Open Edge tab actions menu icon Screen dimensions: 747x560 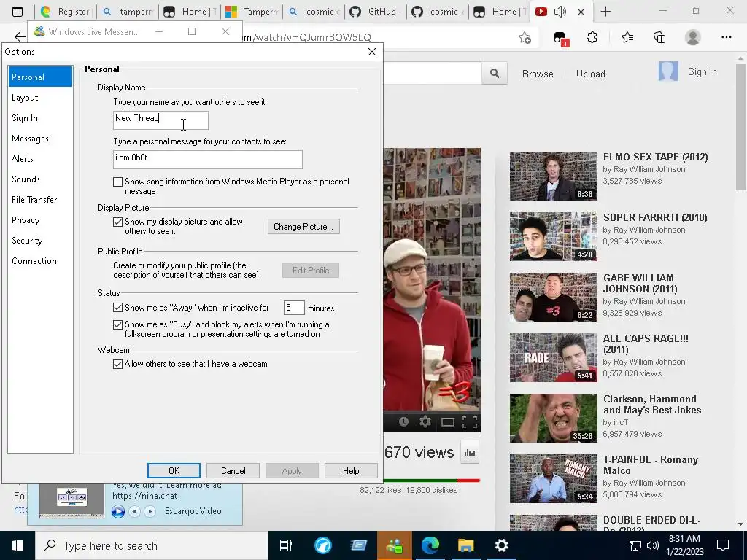tap(18, 12)
